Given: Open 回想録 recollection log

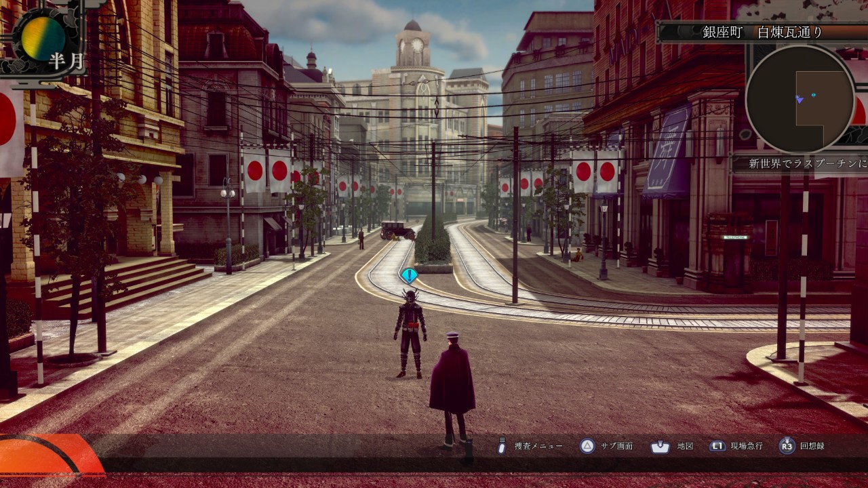Looking at the screenshot, I should click(812, 446).
